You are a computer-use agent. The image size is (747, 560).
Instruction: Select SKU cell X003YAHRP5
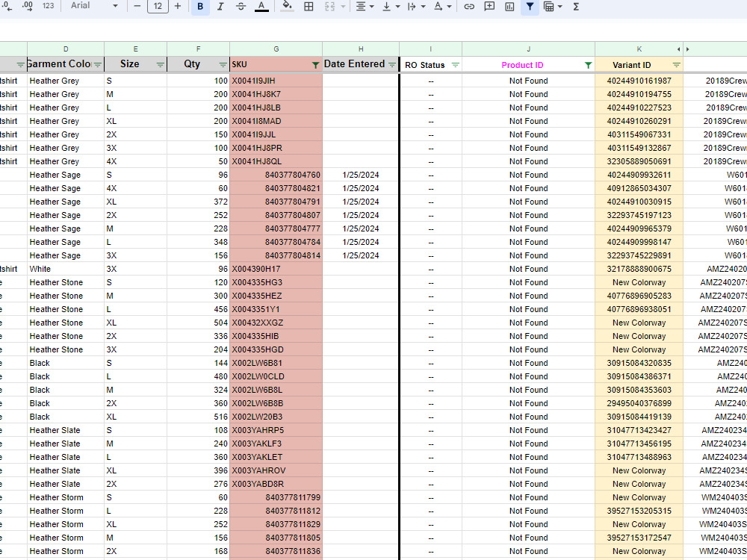pyautogui.click(x=276, y=430)
